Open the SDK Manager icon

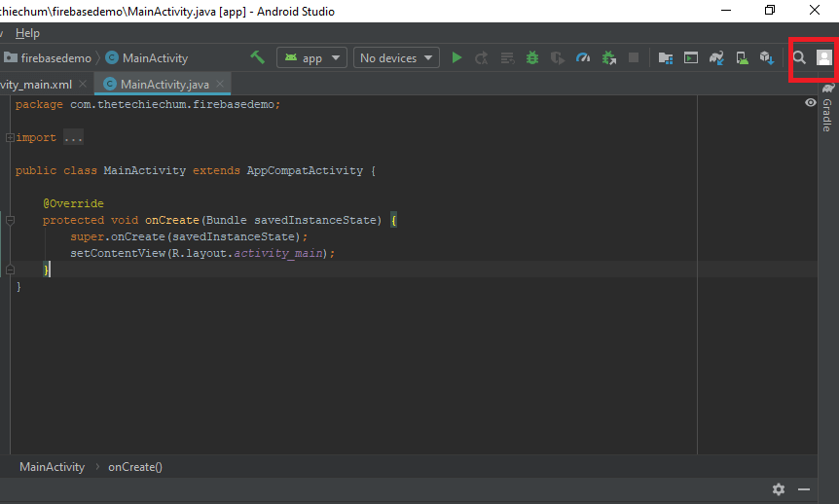click(x=767, y=58)
